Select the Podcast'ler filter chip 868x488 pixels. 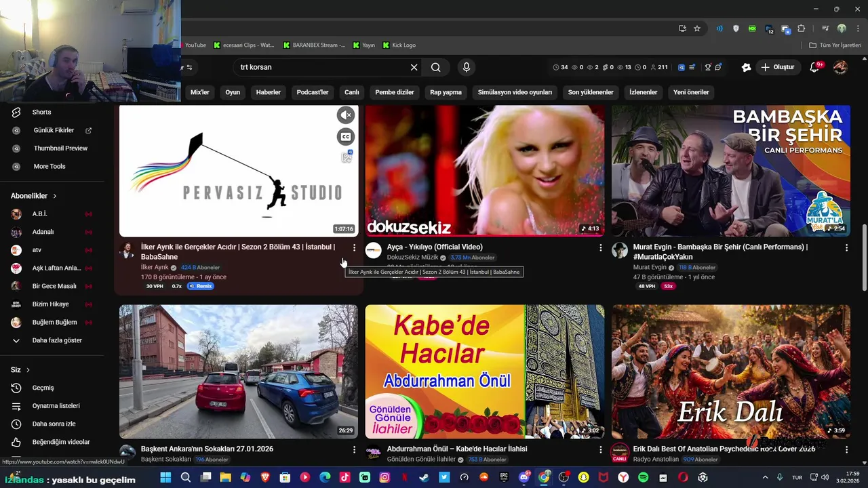[x=313, y=92]
